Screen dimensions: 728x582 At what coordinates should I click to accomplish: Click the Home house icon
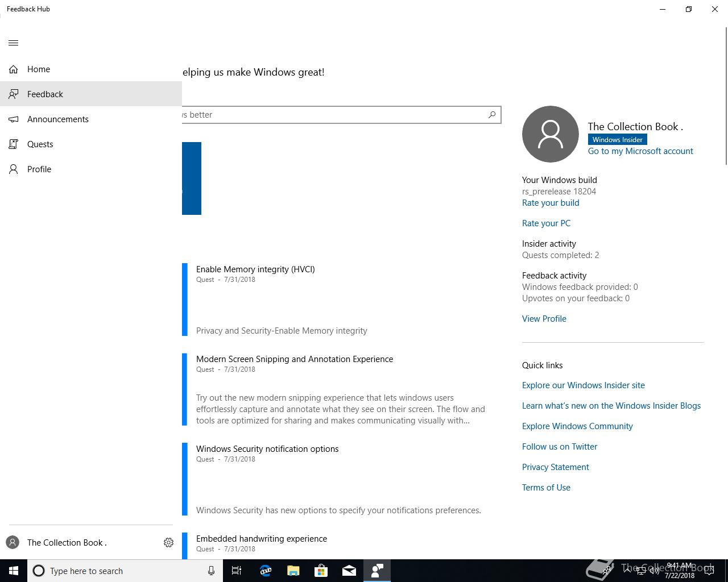[14, 69]
